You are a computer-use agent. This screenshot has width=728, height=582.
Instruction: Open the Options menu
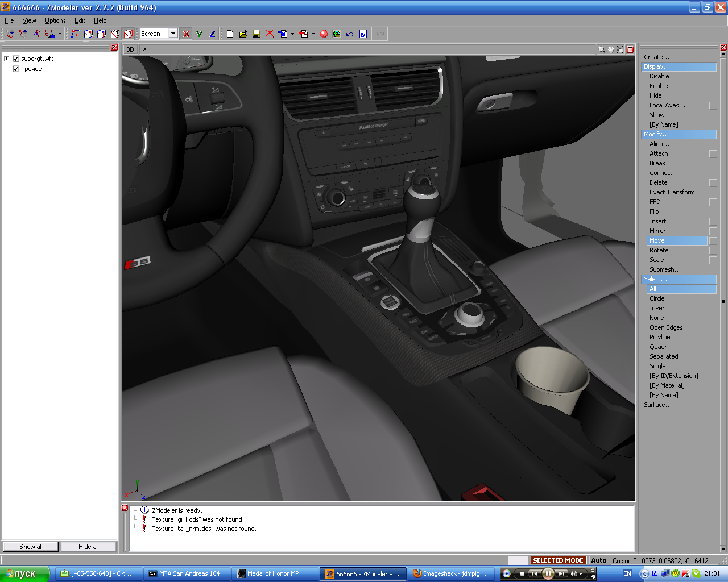point(55,20)
